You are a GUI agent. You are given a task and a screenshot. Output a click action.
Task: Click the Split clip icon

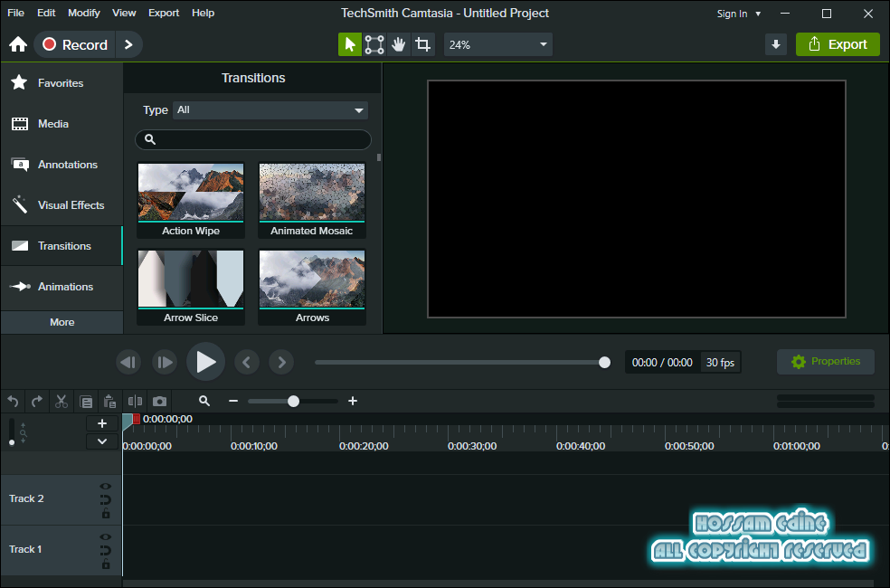[x=135, y=402]
